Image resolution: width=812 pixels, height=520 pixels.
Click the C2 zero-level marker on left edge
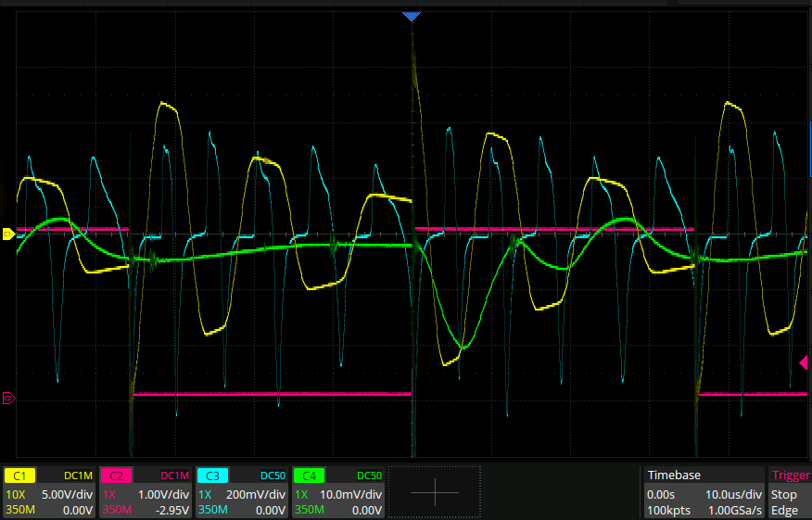[8, 399]
